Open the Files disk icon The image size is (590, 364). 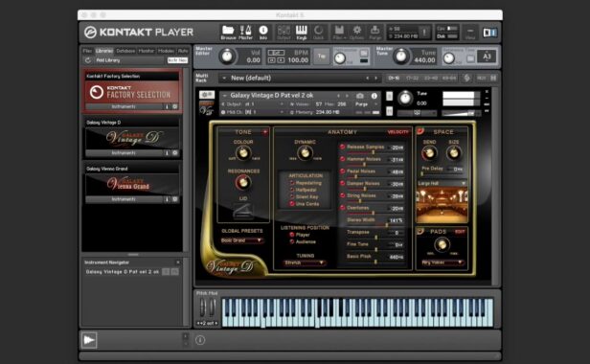tap(339, 31)
